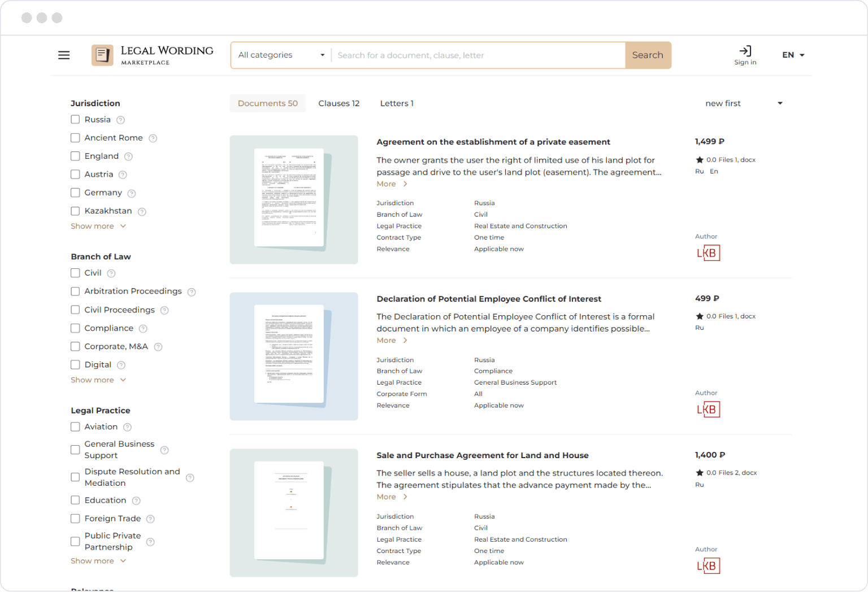
Task: Open the private easement agreement thumbnail
Action: tap(293, 199)
